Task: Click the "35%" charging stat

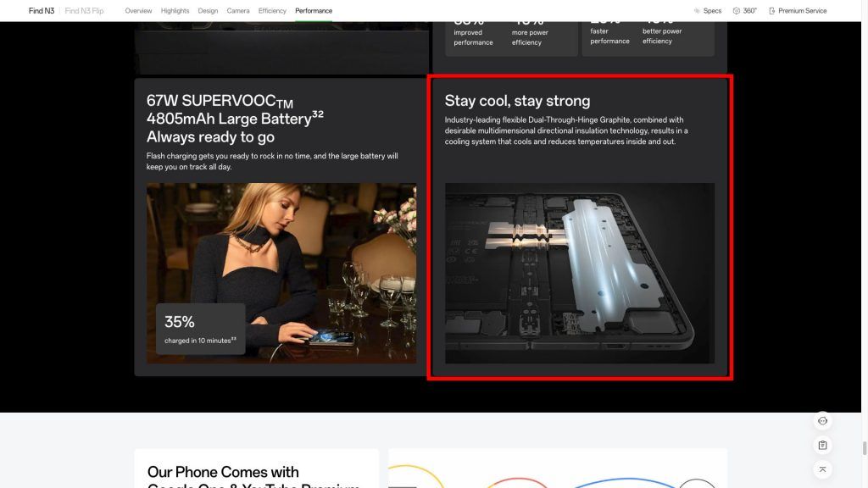Action: click(180, 322)
